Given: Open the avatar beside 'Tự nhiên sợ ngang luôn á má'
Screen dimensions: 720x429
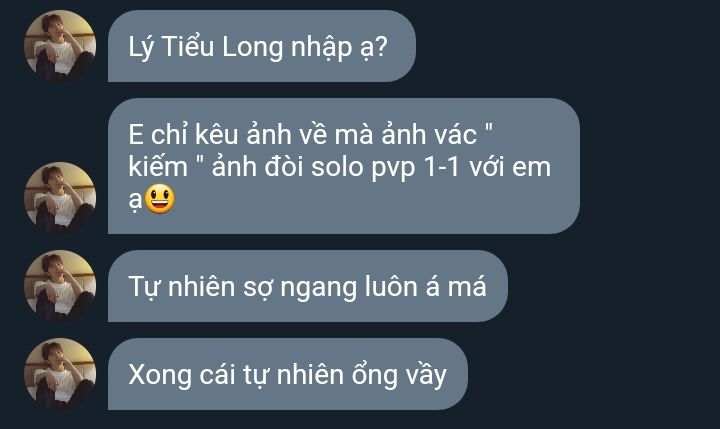Looking at the screenshot, I should tap(60, 286).
